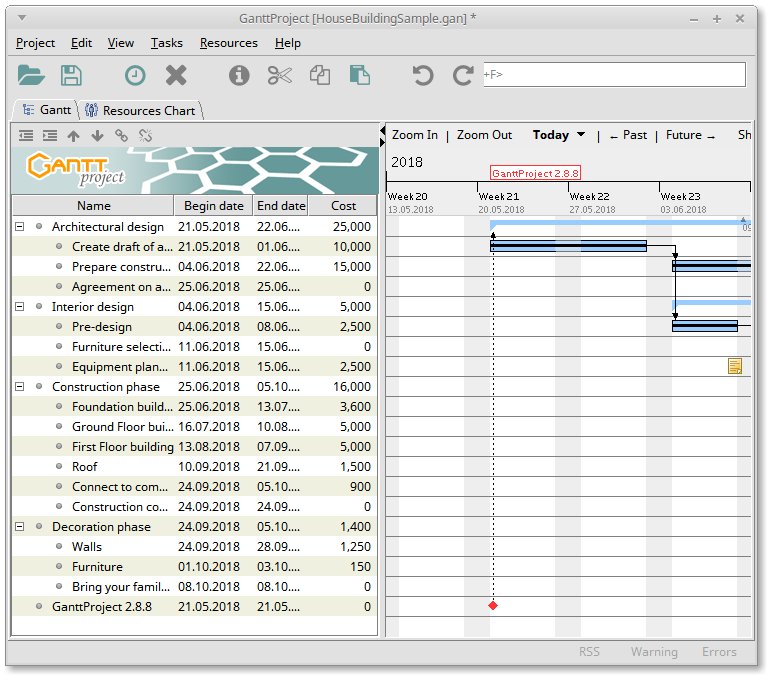The height and width of the screenshot is (675, 767).
Task: Unindent task using the outdent icon
Action: (26, 135)
